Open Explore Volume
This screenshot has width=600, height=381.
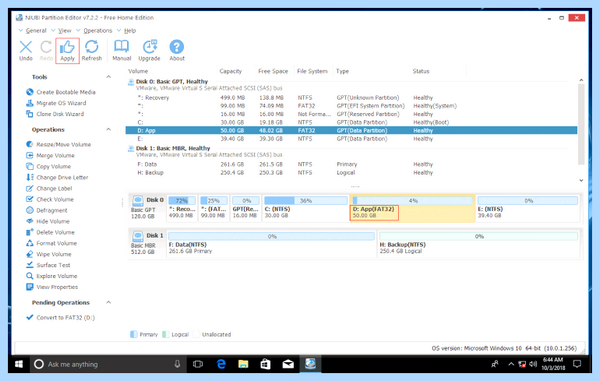point(52,276)
